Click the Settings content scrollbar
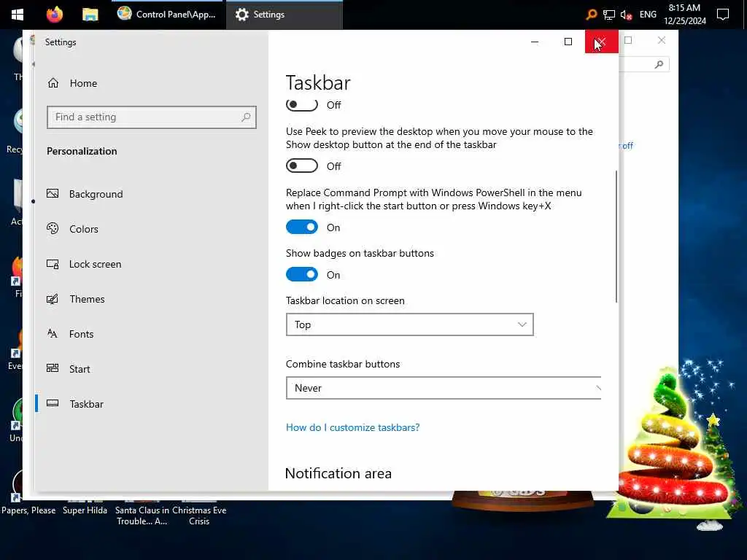 tap(616, 237)
